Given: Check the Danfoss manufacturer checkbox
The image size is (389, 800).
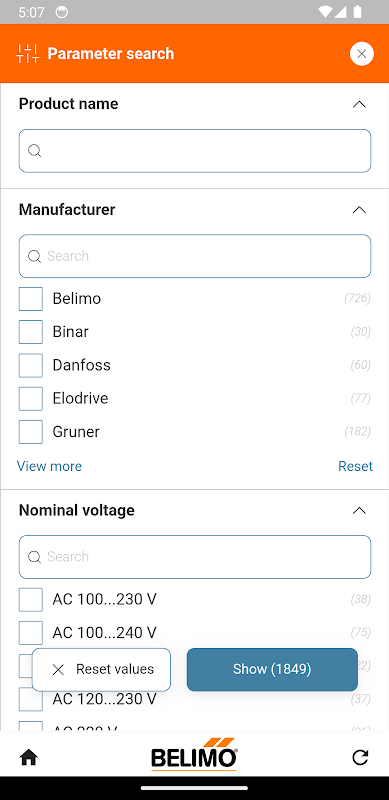Looking at the screenshot, I should click(x=31, y=365).
